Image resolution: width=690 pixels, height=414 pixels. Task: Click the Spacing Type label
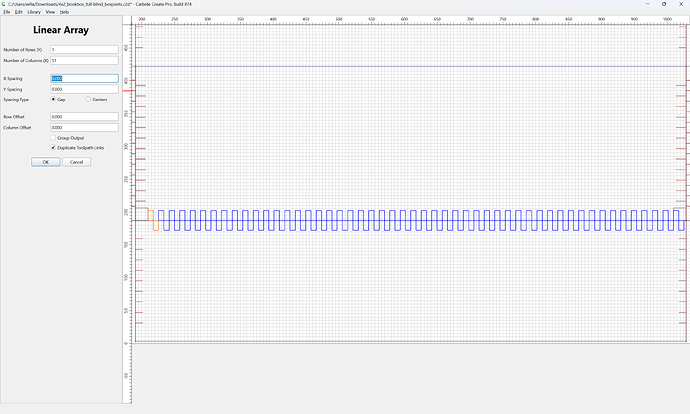pyautogui.click(x=16, y=99)
